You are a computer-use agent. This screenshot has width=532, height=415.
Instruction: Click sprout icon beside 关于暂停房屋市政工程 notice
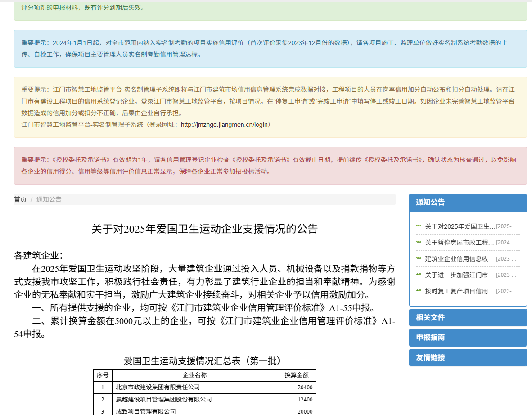point(419,243)
